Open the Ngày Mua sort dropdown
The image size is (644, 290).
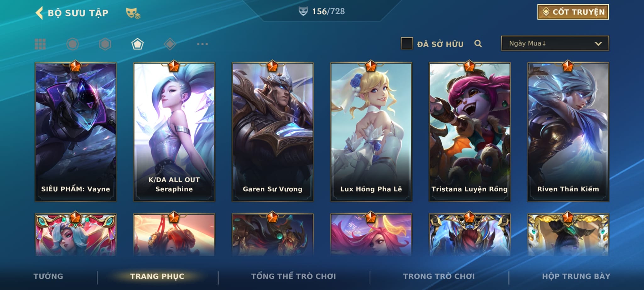pyautogui.click(x=555, y=43)
